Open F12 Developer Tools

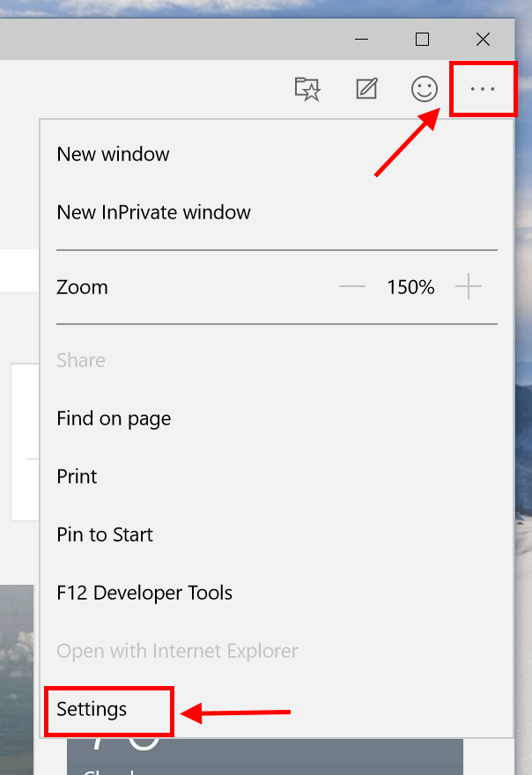144,593
